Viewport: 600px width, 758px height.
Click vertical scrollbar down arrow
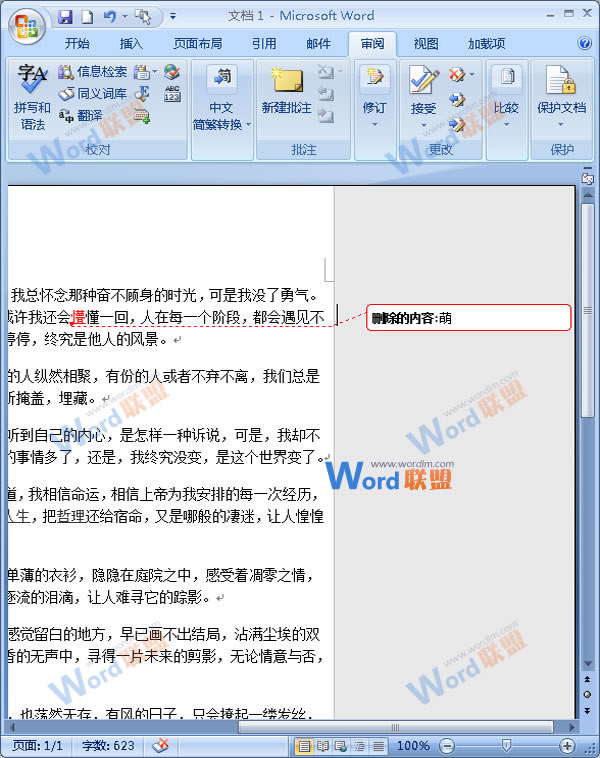coord(587,664)
